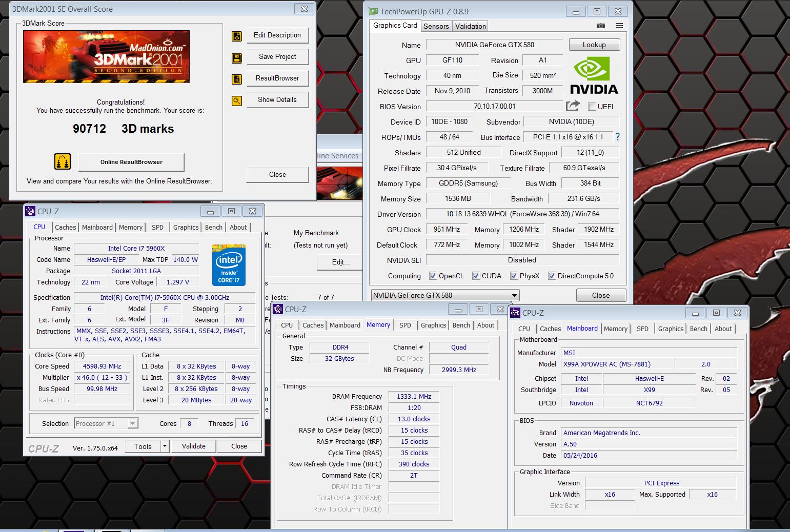Switch to the Validation tab in GPU-Z

[470, 26]
